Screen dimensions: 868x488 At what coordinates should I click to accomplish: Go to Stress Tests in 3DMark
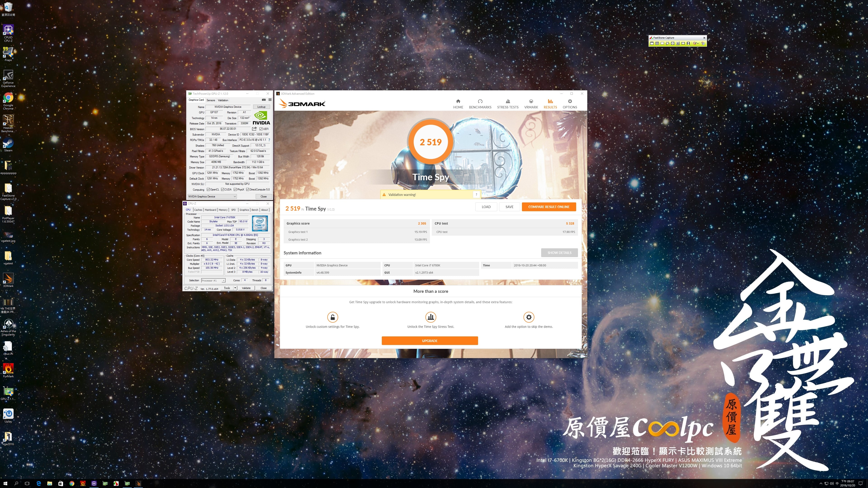(x=508, y=104)
